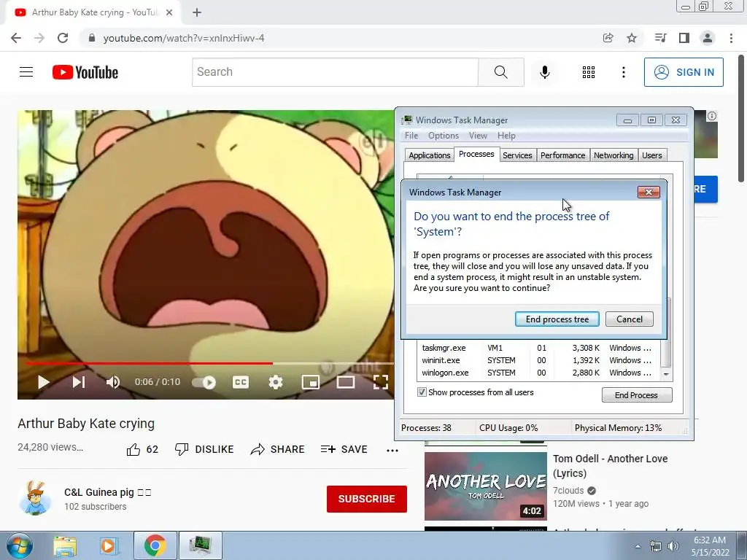
Task: Switch to the Services tab
Action: (517, 155)
